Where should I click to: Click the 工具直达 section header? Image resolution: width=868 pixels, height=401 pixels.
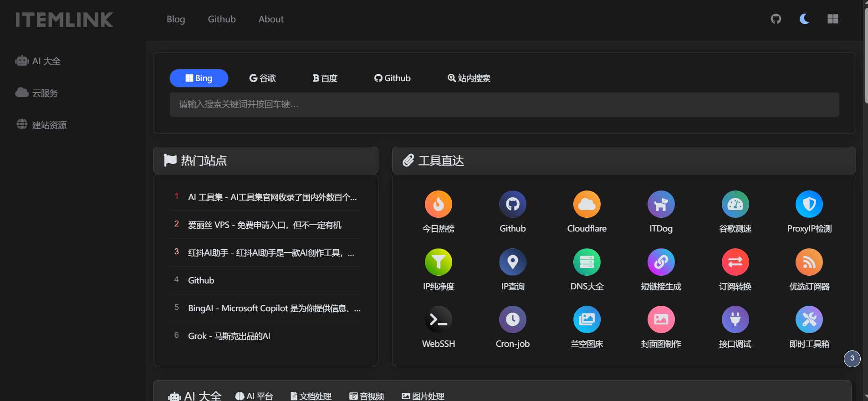pos(624,160)
